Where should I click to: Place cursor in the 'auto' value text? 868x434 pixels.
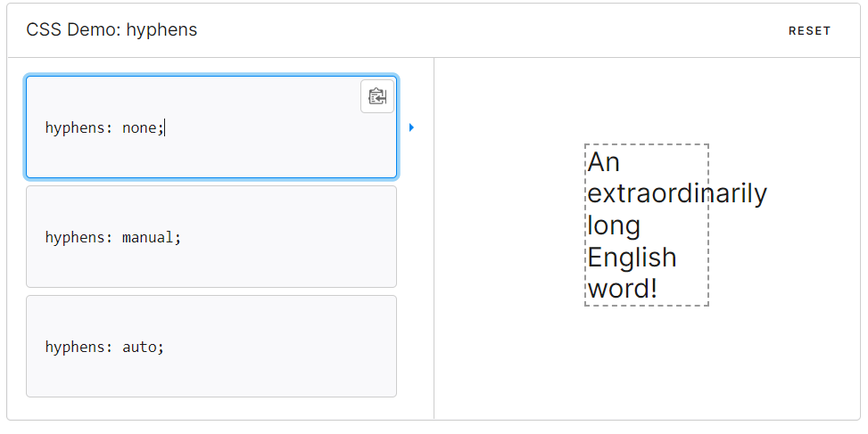pos(139,348)
